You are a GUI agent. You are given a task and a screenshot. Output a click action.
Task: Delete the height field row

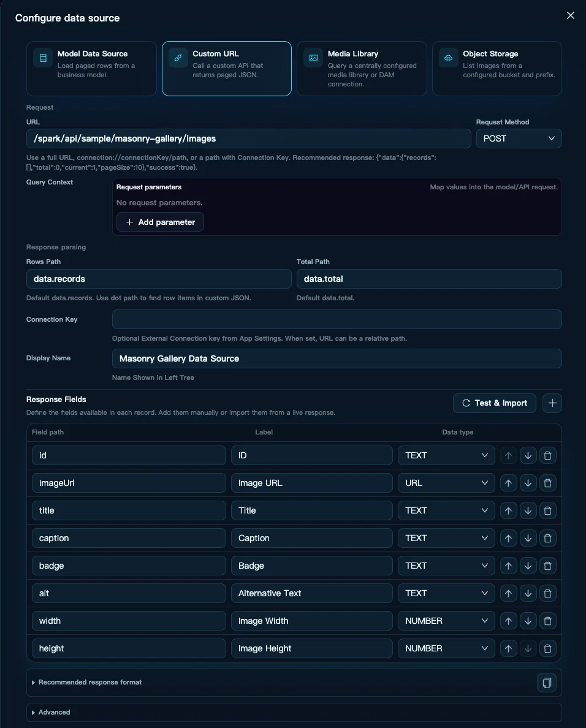point(547,648)
